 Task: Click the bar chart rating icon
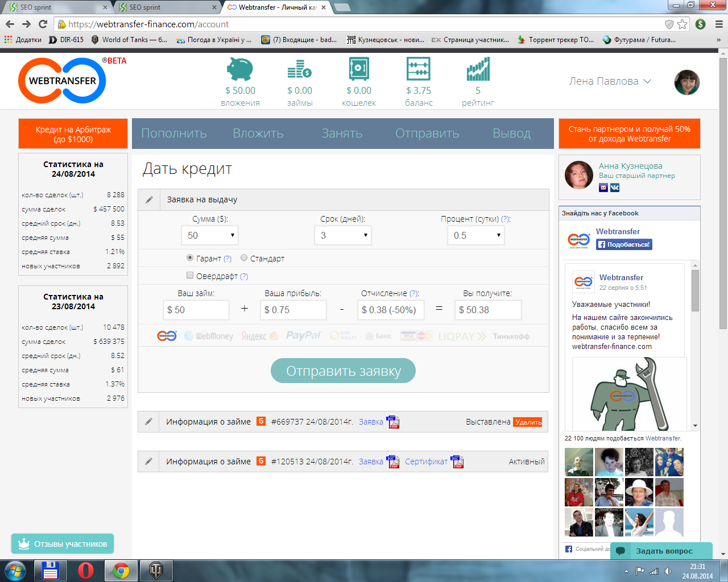(478, 69)
